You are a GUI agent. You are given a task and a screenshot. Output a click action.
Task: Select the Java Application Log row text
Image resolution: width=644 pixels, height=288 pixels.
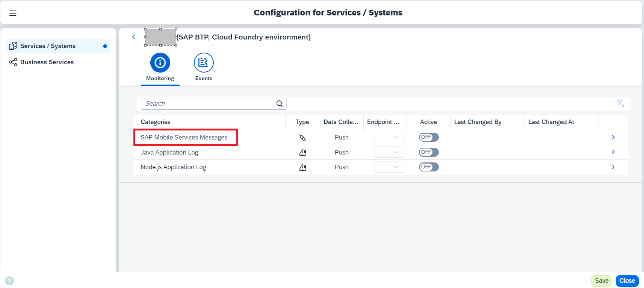point(169,152)
